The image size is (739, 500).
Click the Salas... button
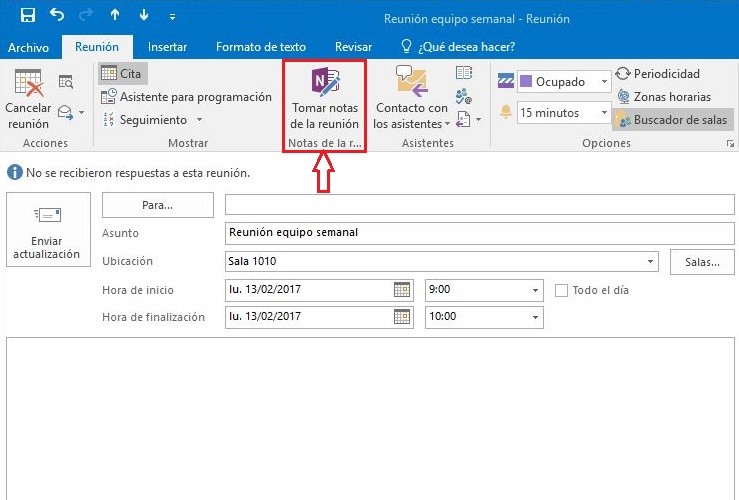pos(702,262)
